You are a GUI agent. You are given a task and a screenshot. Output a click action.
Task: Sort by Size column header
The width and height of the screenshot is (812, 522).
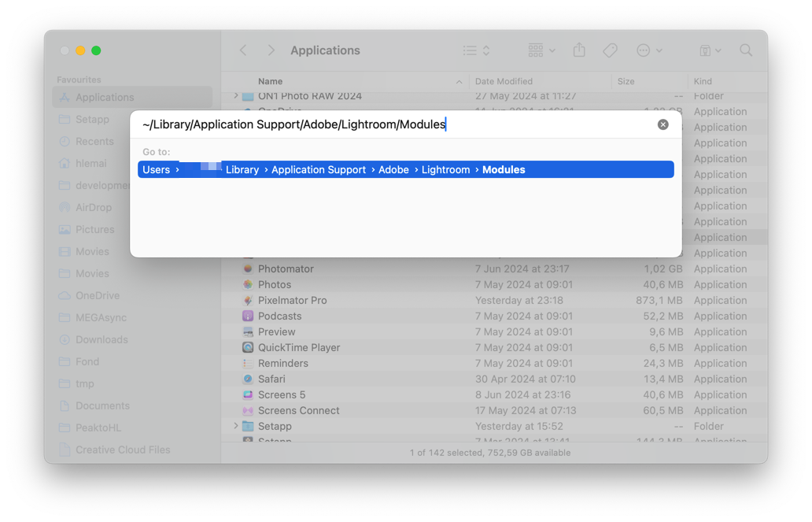(x=626, y=81)
